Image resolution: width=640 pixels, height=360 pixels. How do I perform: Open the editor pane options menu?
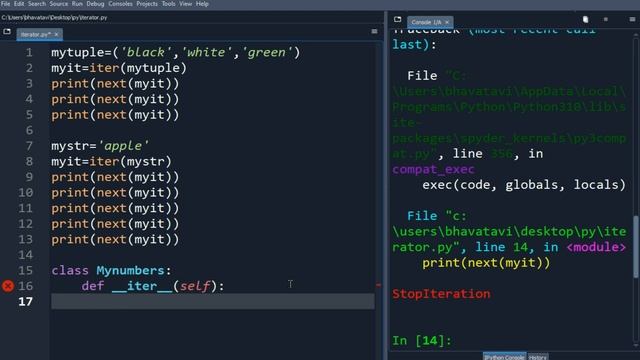tap(374, 31)
